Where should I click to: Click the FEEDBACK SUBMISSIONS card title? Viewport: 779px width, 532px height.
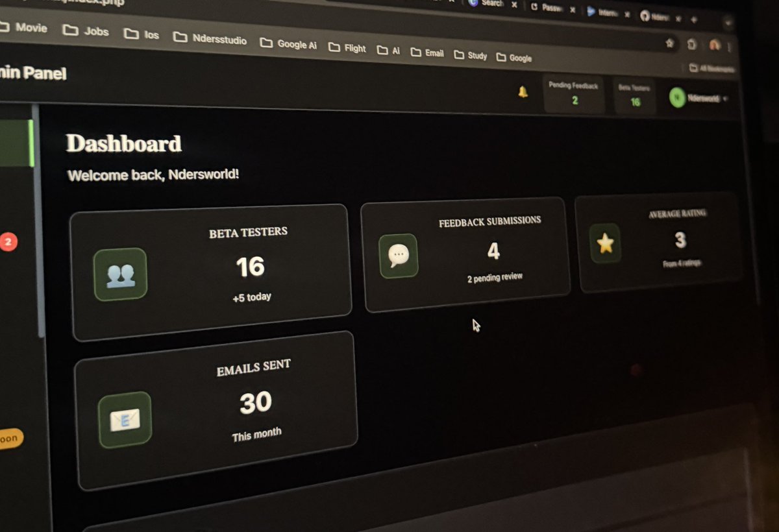[x=489, y=221]
